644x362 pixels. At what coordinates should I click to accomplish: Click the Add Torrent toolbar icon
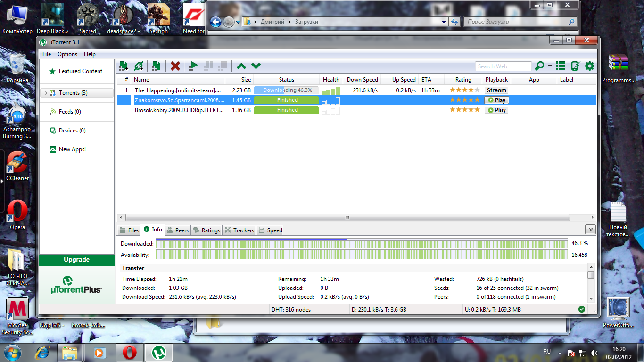[x=124, y=66]
